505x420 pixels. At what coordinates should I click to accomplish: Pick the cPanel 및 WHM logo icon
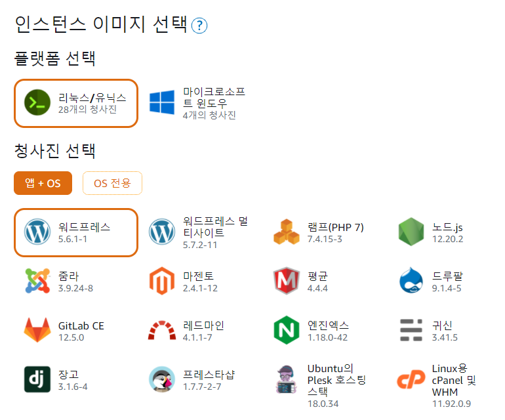[411, 379]
